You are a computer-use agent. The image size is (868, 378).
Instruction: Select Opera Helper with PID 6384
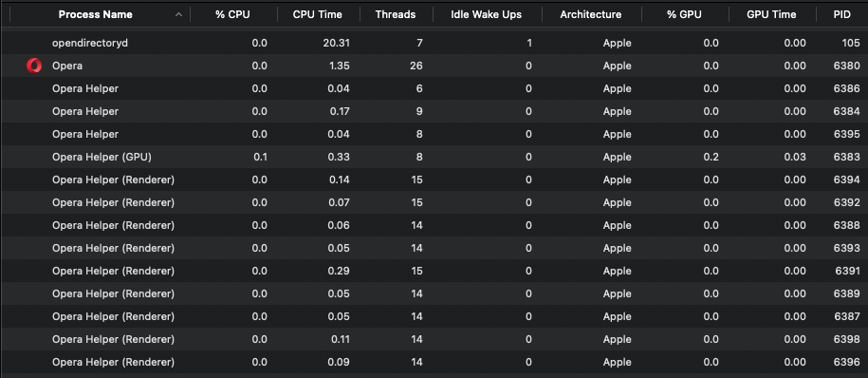coord(434,111)
